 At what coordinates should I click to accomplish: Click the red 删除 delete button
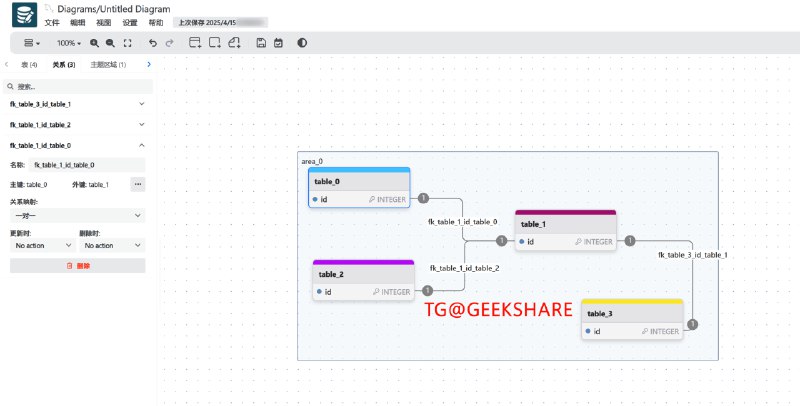pos(77,266)
